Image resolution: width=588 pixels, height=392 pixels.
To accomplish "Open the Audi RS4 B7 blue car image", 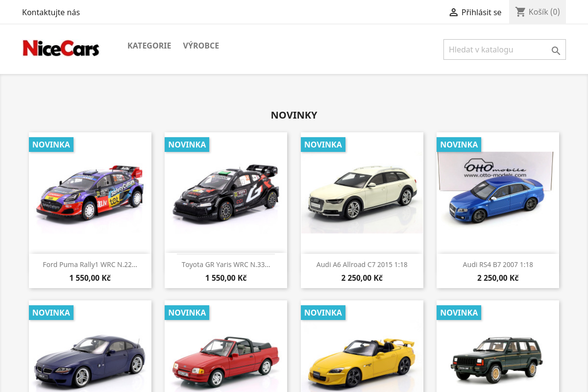I will pos(498,193).
